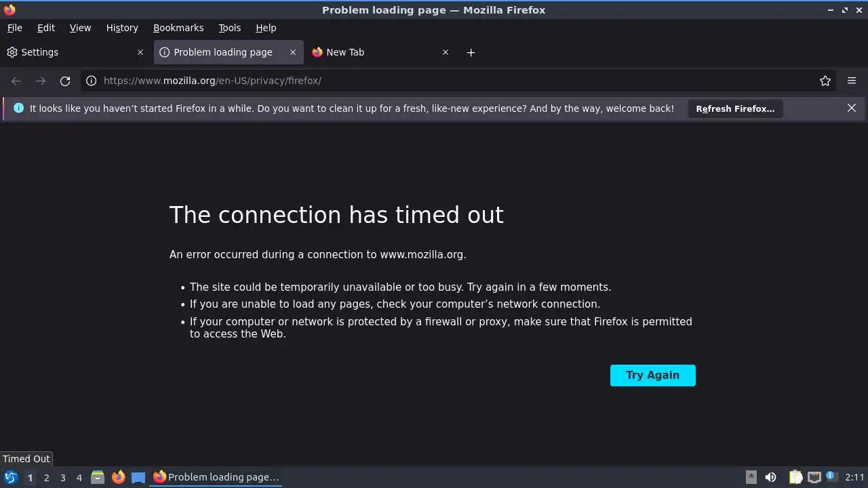Switch to workspace 4
This screenshot has width=868, height=488.
(x=79, y=477)
